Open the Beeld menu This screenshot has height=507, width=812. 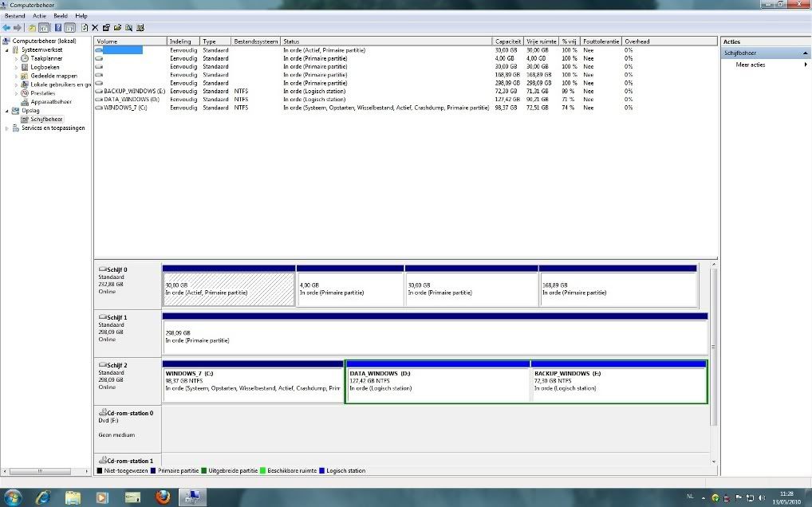click(x=61, y=16)
